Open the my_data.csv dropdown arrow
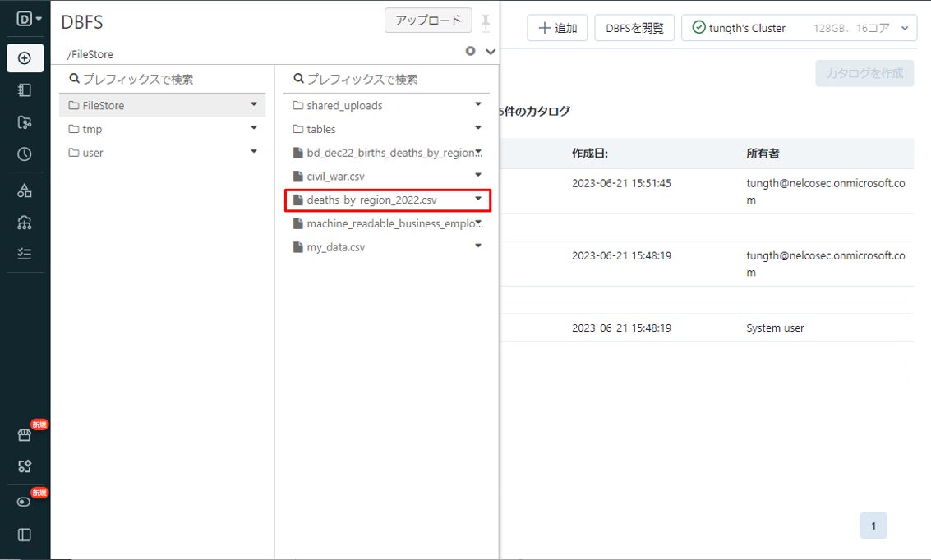Viewport: 931px width, 560px height. (478, 245)
